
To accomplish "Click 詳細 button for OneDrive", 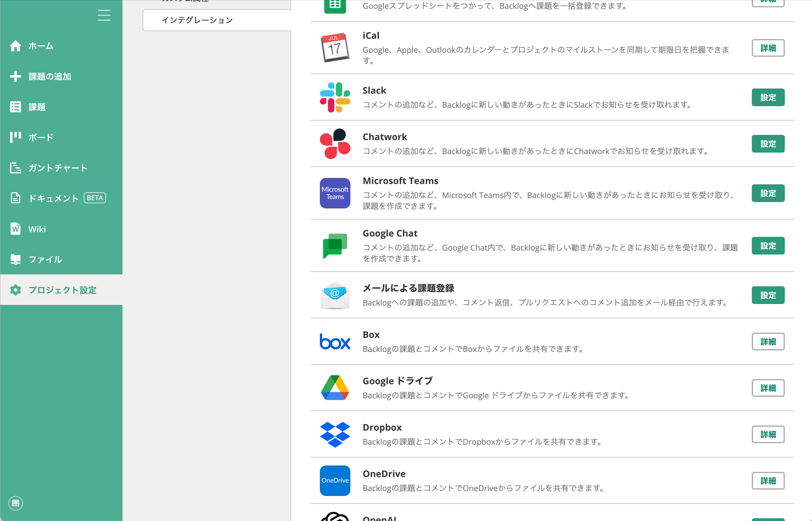I will [x=768, y=481].
